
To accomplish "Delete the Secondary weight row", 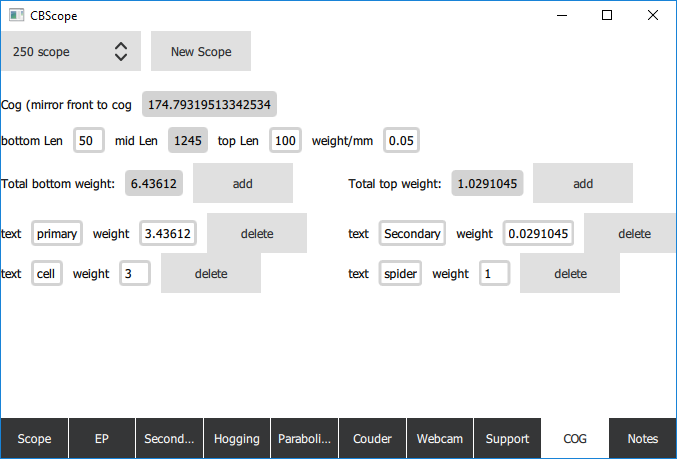I will point(630,233).
